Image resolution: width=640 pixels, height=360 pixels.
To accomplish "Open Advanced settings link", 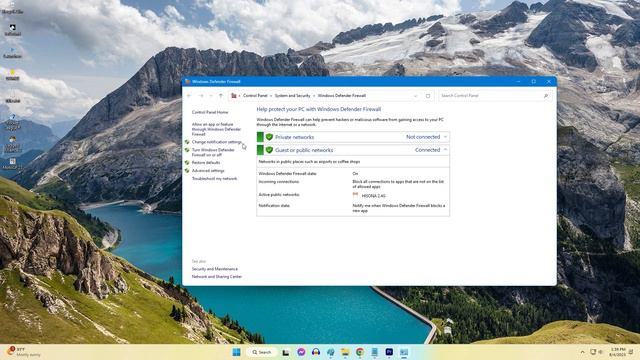I will [x=208, y=171].
